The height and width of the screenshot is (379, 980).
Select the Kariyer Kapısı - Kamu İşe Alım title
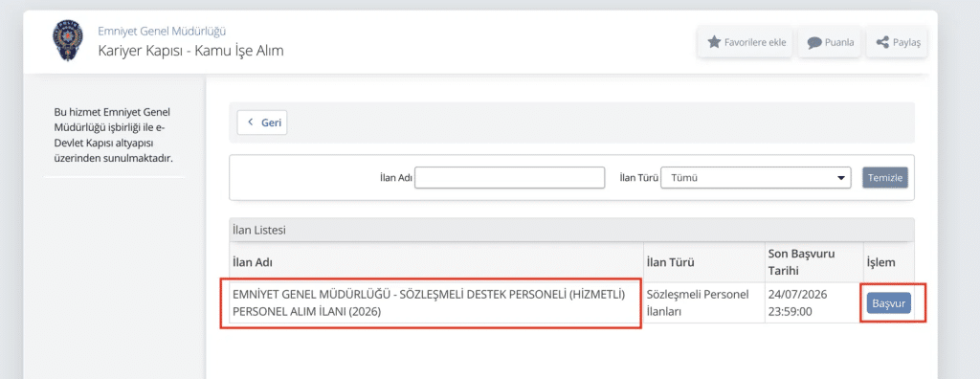pos(190,51)
